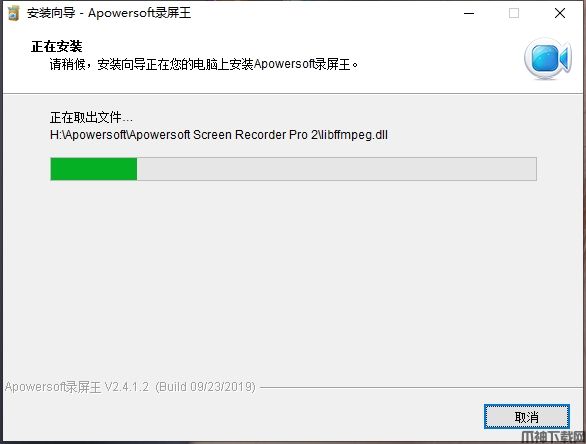Viewport: 586px width, 444px height.
Task: Cancel the installation with 取消 button
Action: [x=527, y=417]
